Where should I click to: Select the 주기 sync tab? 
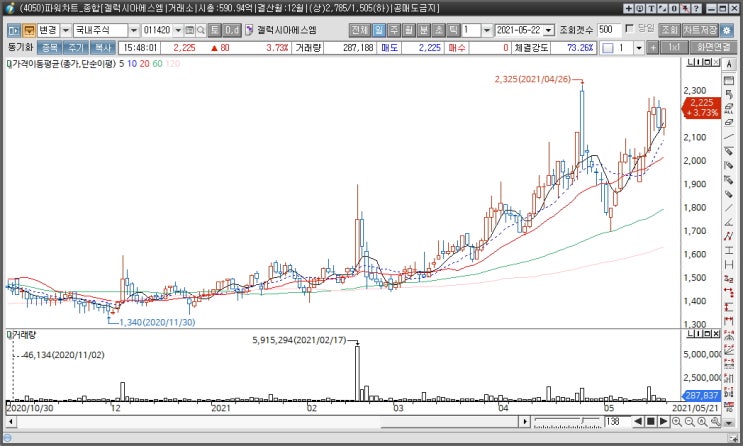[x=76, y=47]
